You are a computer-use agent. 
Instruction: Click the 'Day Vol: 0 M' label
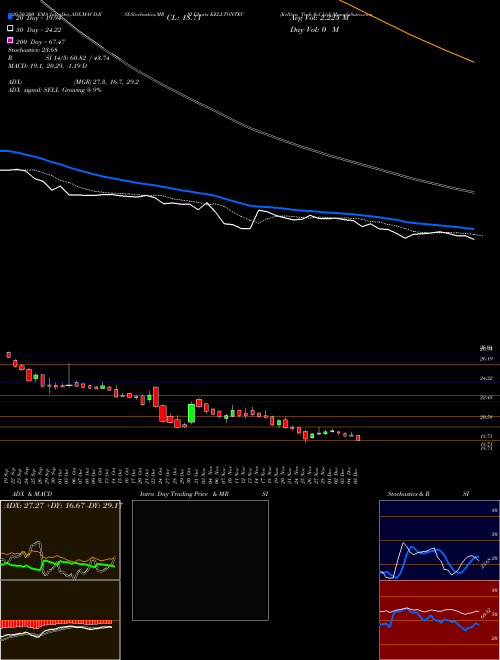(314, 29)
